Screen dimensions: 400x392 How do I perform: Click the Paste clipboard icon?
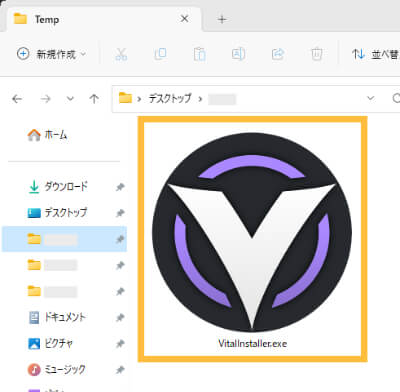click(x=199, y=54)
